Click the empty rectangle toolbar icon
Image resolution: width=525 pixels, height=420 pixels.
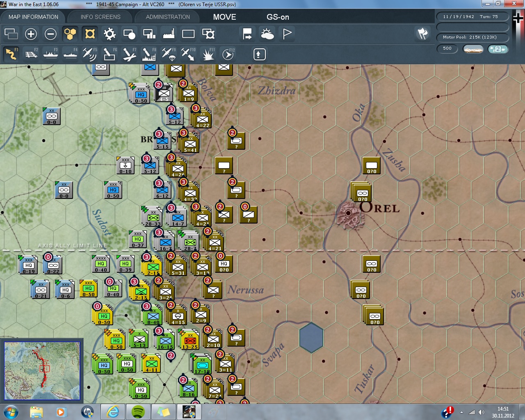coord(188,34)
